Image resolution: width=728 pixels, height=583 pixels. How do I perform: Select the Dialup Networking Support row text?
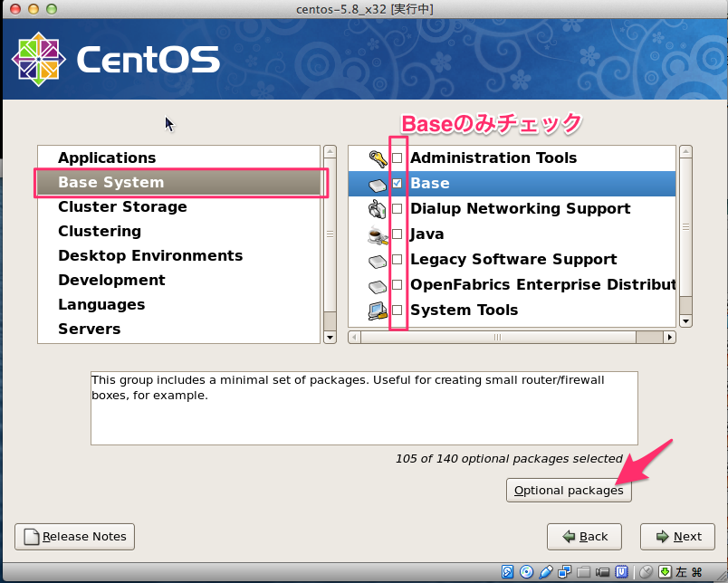(x=521, y=208)
